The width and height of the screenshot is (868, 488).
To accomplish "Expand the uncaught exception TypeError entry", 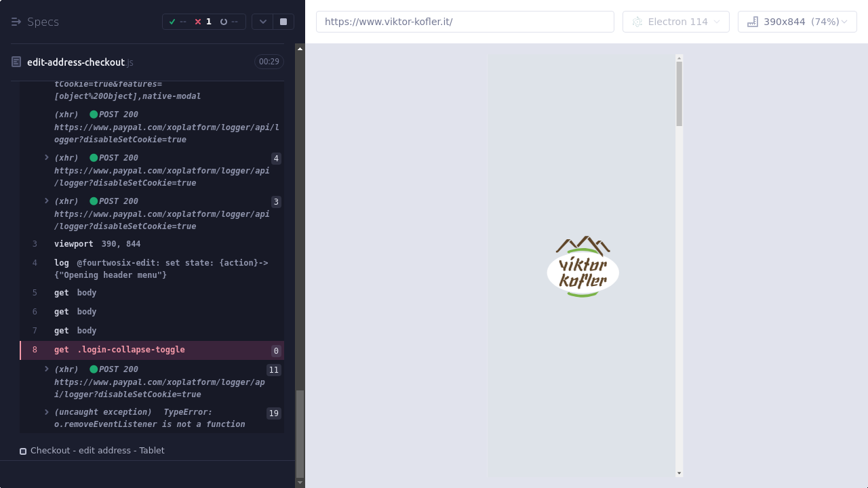I will [47, 412].
